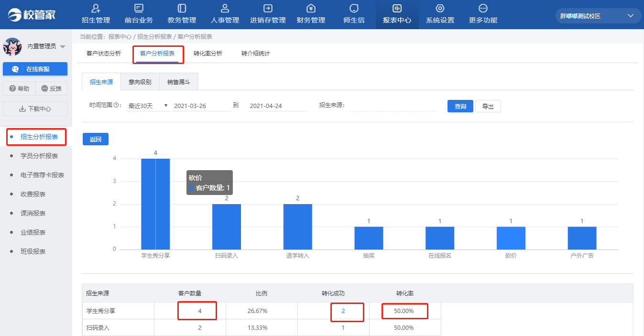Click end date field 2021-04-24
The height and width of the screenshot is (336, 644).
pyautogui.click(x=278, y=106)
